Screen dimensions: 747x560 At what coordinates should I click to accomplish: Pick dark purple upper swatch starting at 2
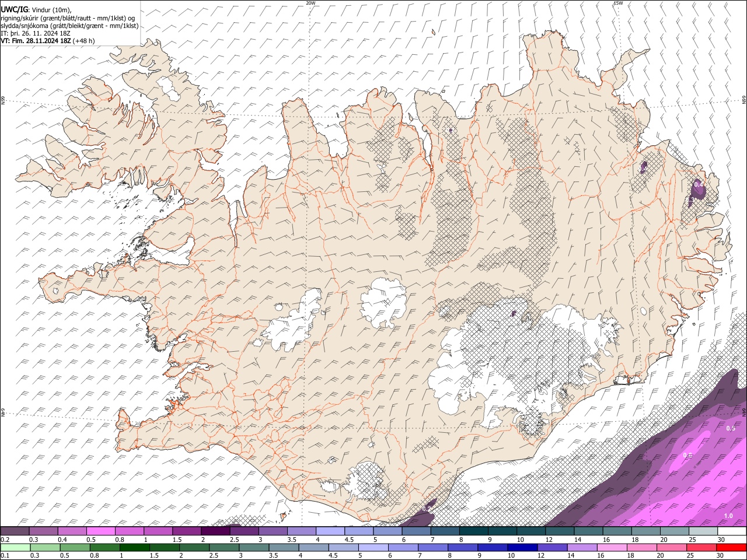tap(215, 531)
